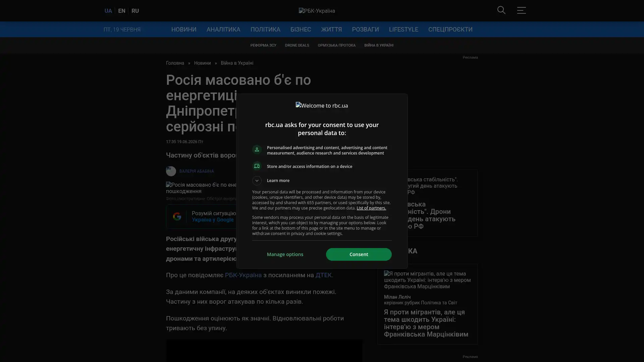Open the List of partners link
The width and height of the screenshot is (644, 362).
(371, 208)
